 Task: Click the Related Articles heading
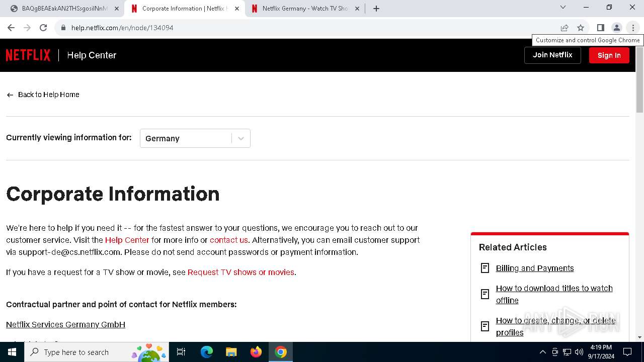pyautogui.click(x=513, y=247)
